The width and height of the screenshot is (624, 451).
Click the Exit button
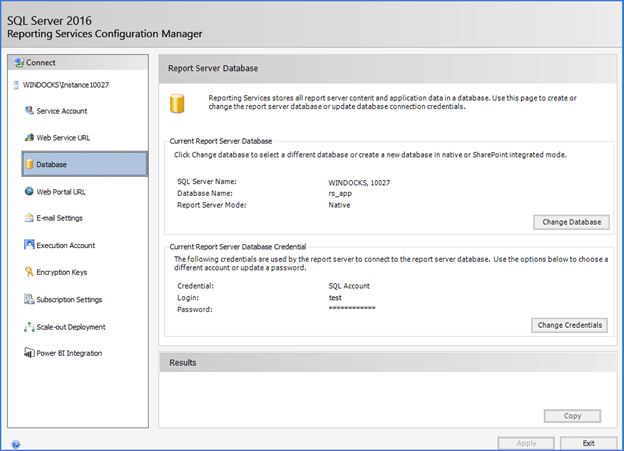pyautogui.click(x=589, y=442)
